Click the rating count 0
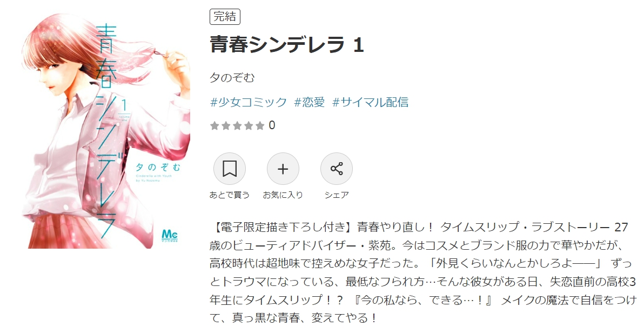 [272, 125]
